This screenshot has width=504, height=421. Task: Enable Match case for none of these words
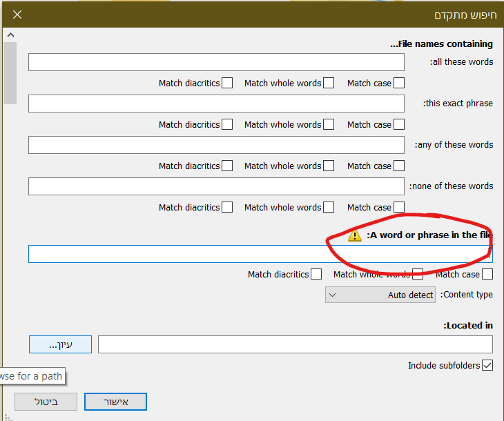(399, 207)
